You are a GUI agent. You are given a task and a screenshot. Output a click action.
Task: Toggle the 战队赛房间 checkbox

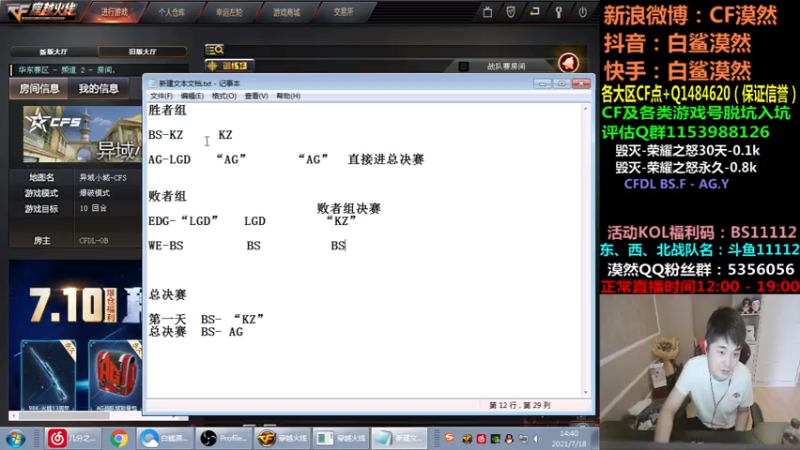pyautogui.click(x=463, y=66)
